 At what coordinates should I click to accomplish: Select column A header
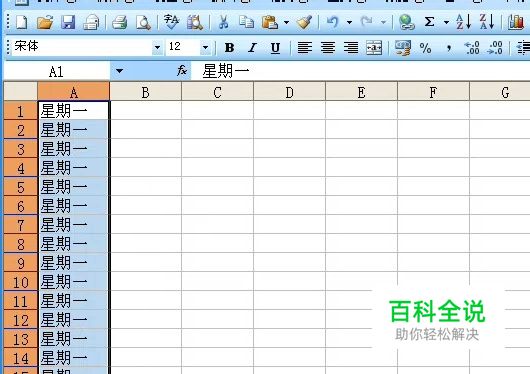(74, 92)
